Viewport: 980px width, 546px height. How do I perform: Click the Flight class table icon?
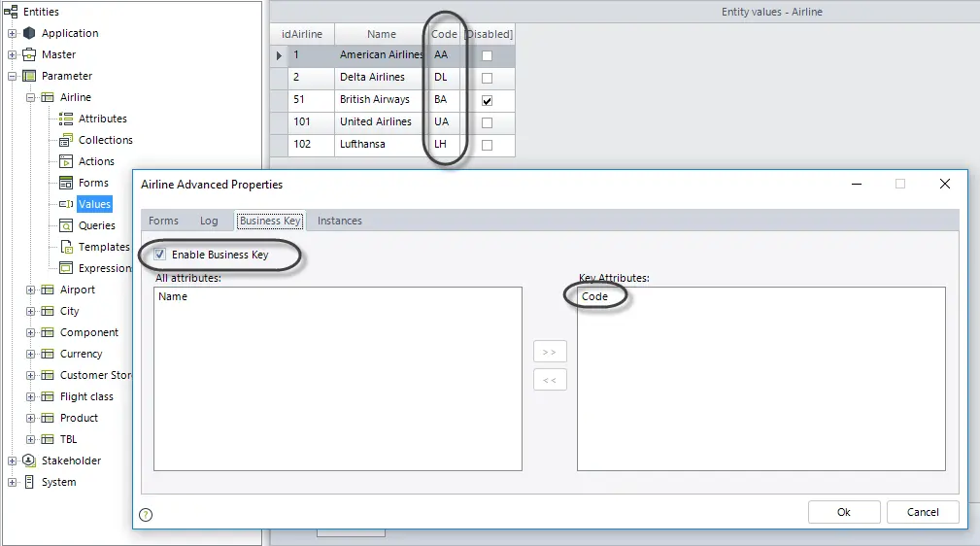pyautogui.click(x=48, y=396)
